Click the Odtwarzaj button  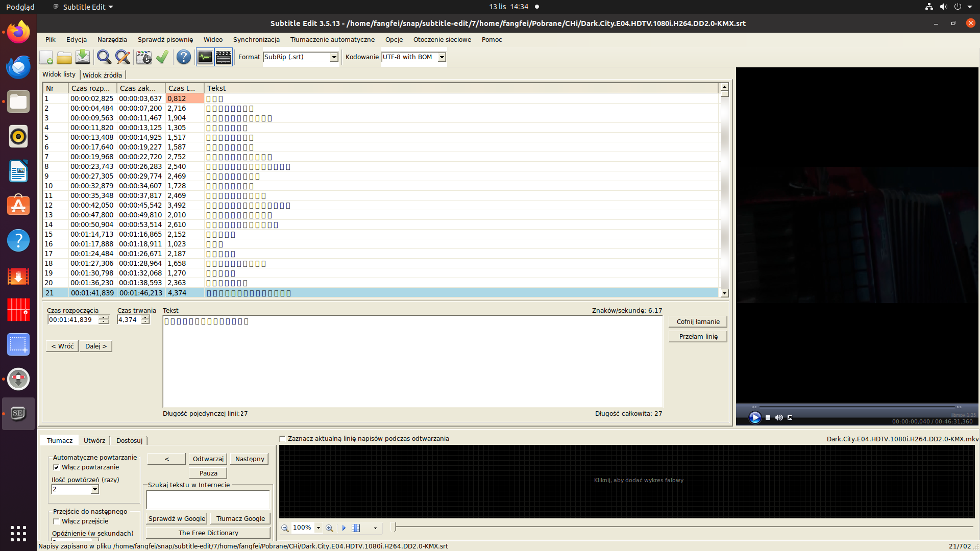pyautogui.click(x=208, y=459)
